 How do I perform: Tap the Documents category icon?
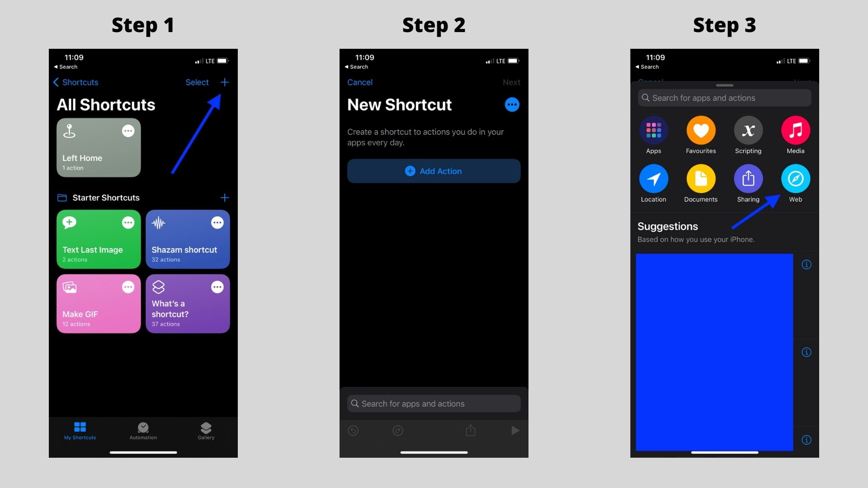coord(701,178)
